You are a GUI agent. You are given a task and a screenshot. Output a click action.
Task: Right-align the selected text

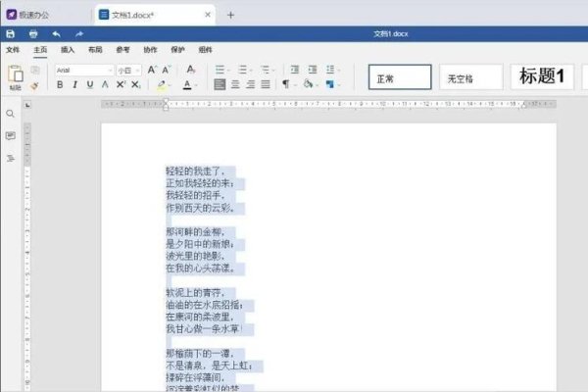point(250,84)
